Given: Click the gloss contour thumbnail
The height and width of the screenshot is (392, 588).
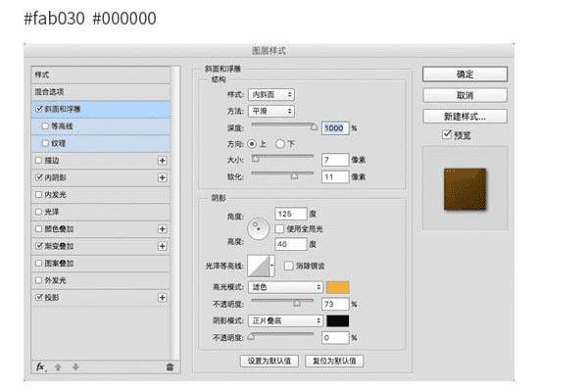Looking at the screenshot, I should coord(259,266).
